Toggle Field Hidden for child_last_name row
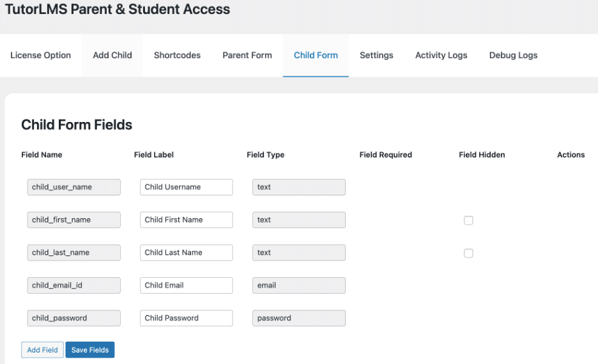The height and width of the screenshot is (364, 598). point(468,253)
